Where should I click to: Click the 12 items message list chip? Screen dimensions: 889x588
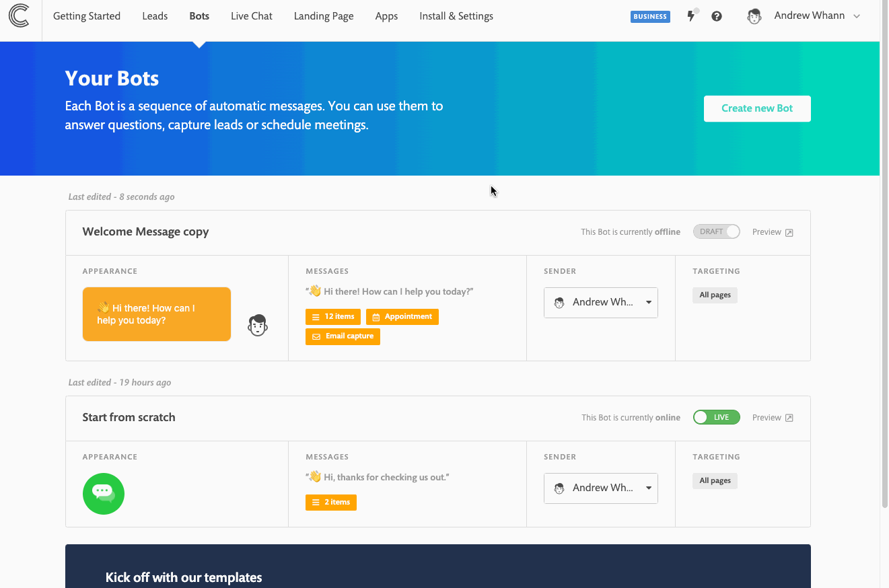(332, 316)
